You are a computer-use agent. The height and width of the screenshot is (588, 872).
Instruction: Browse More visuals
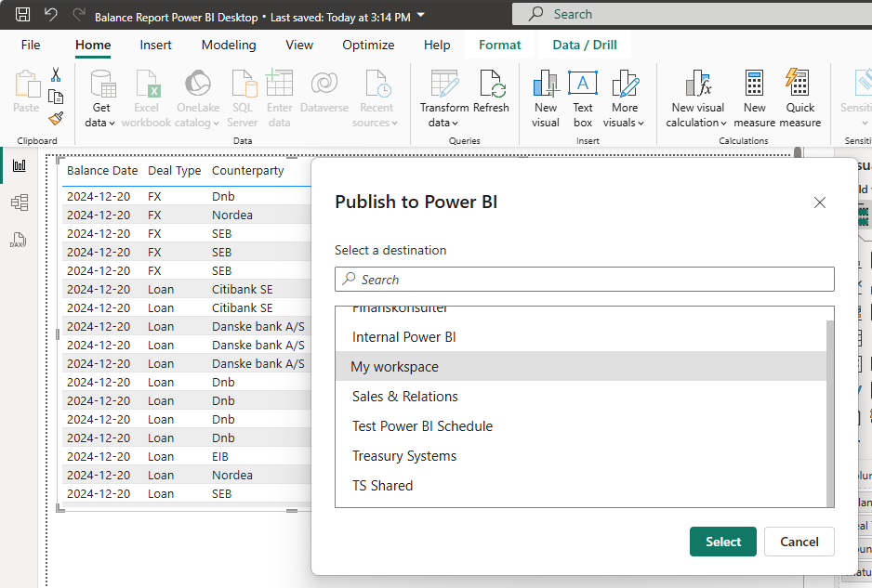[624, 98]
